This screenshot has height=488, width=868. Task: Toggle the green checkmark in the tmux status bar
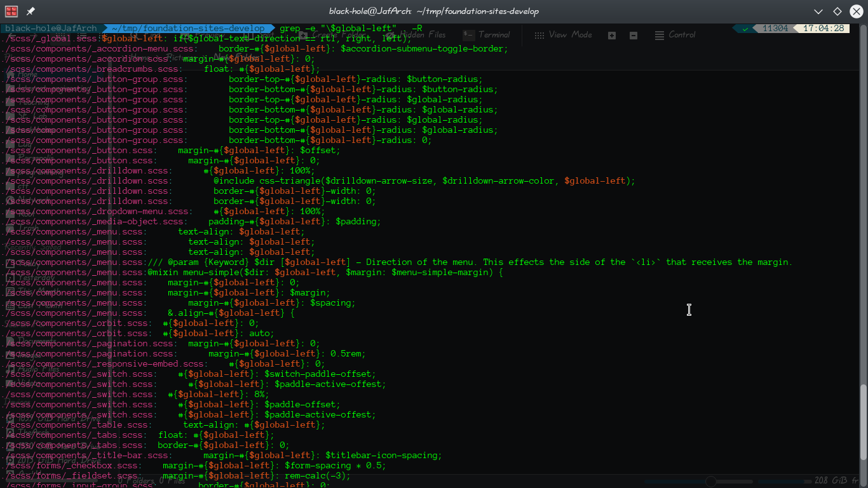pos(745,29)
